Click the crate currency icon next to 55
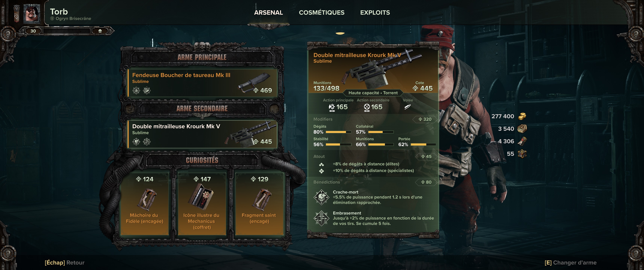This screenshot has height=270, width=644. (522, 154)
